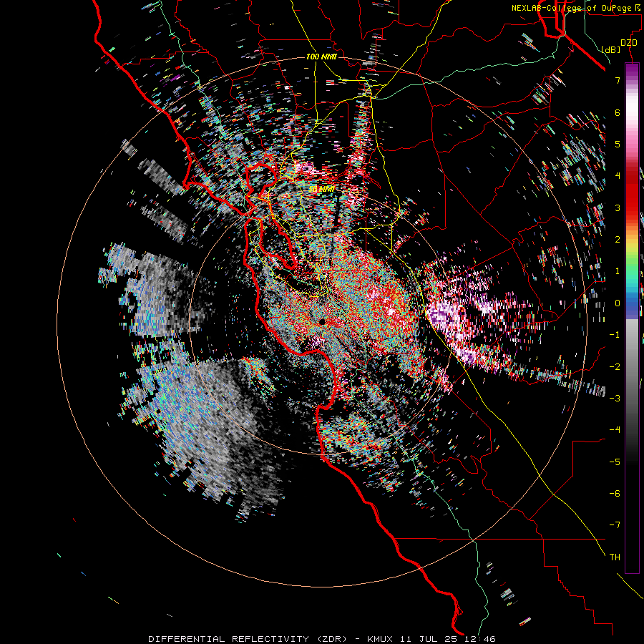Click the 0 value on the color scale
This screenshot has height=644, width=644.
pos(618,303)
